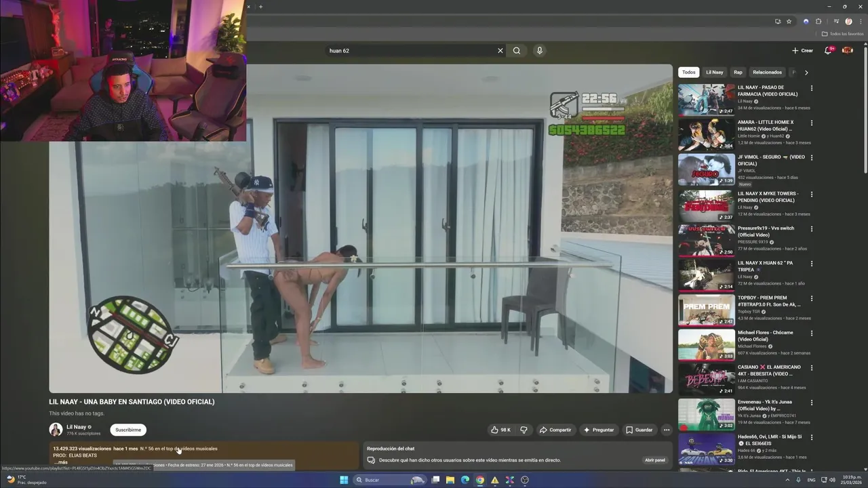Open options for JF VIMOL - SEGURO video
Image resolution: width=868 pixels, height=488 pixels.
811,158
